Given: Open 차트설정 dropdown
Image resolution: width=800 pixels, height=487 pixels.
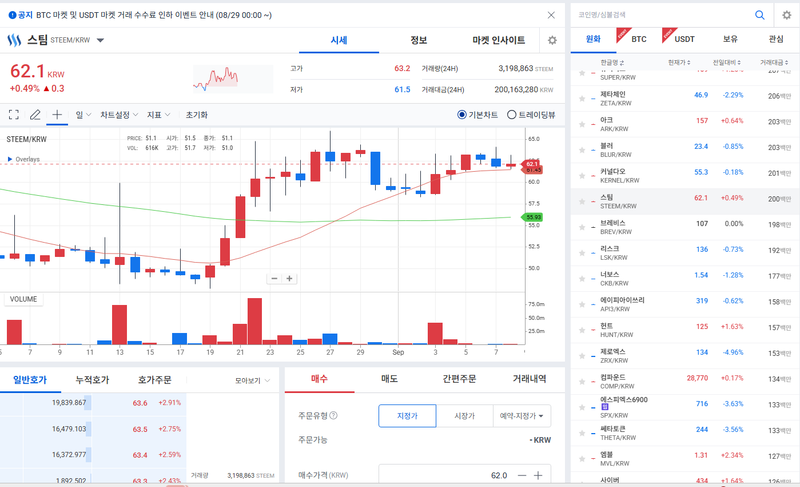Looking at the screenshot, I should tap(119, 115).
